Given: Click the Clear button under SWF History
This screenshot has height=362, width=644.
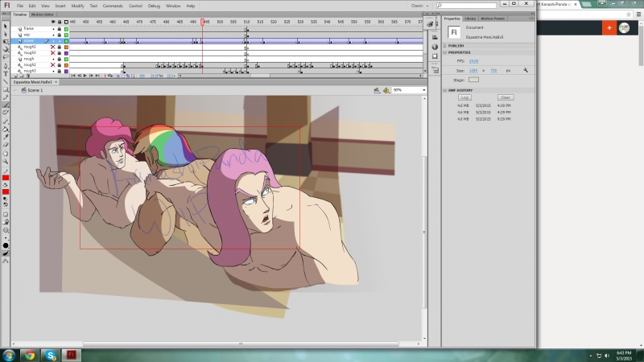Looking at the screenshot, I should pos(506,97).
